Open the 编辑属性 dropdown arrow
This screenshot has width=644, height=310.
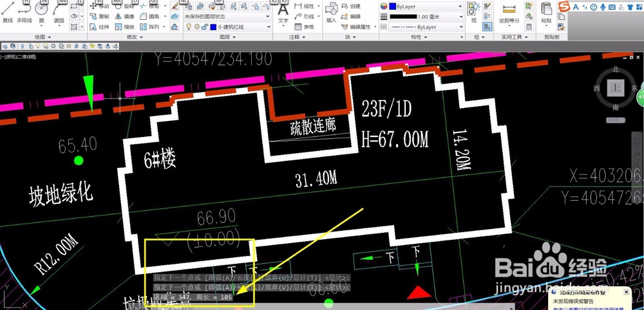[x=374, y=26]
